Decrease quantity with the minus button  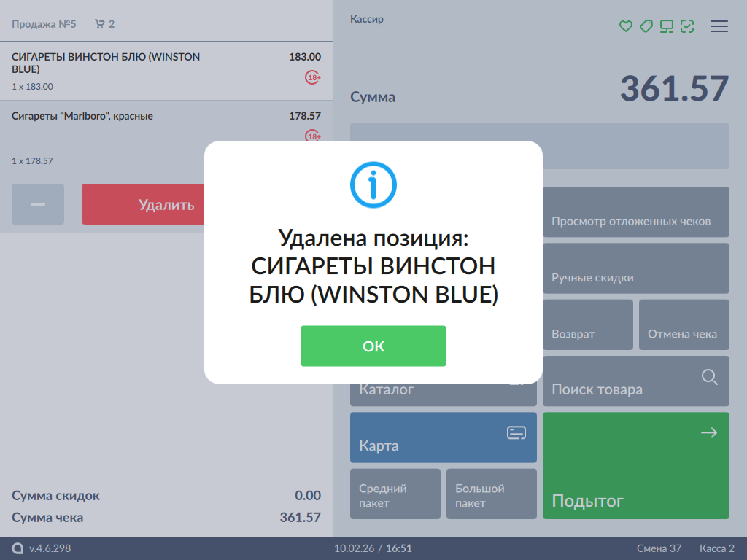(x=38, y=204)
